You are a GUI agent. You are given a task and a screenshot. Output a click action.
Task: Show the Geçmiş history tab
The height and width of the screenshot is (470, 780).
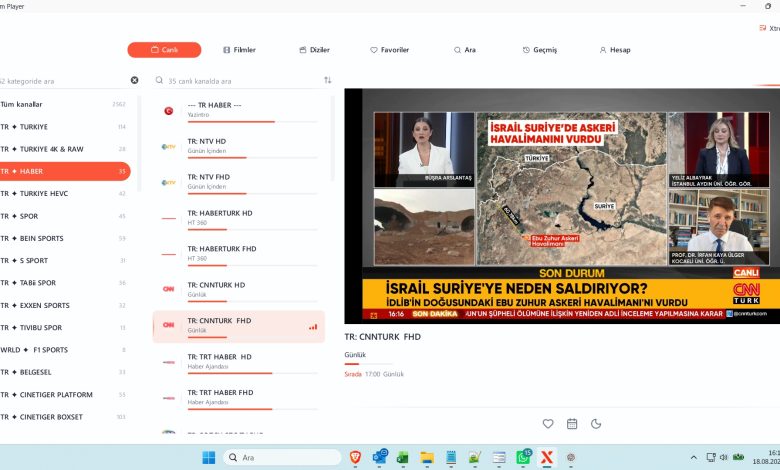pos(540,50)
